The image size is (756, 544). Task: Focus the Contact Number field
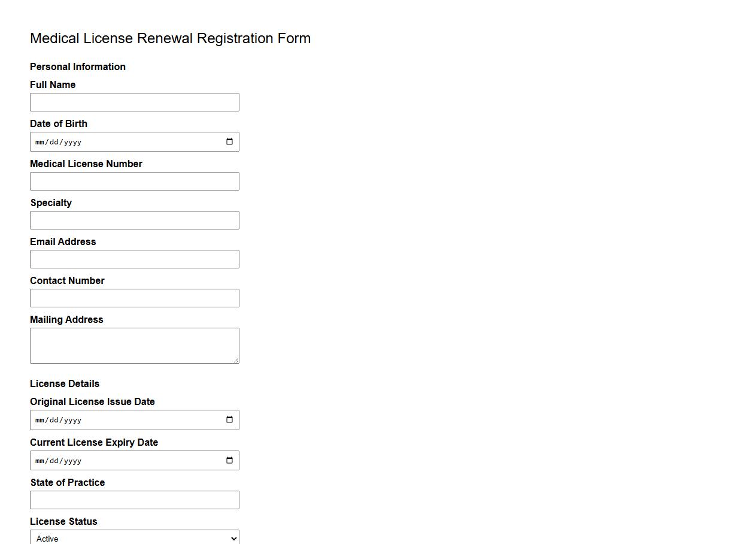(x=134, y=298)
